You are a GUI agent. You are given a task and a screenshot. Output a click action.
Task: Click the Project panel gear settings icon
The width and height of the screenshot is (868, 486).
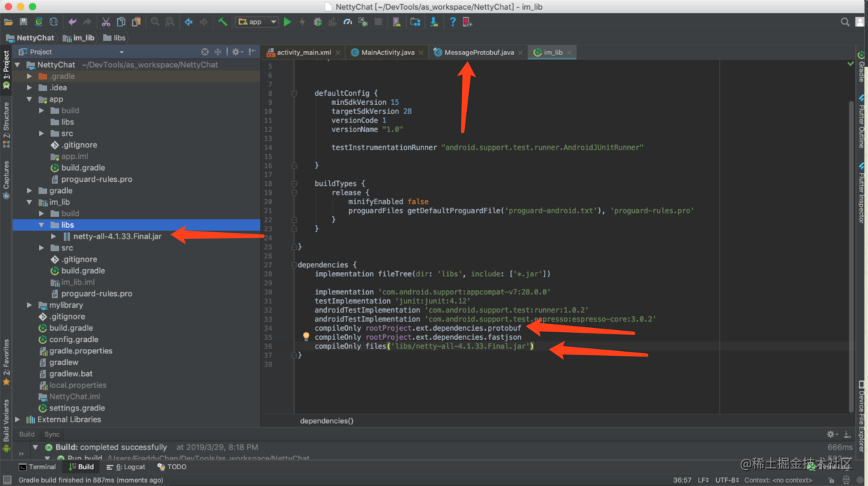236,52
